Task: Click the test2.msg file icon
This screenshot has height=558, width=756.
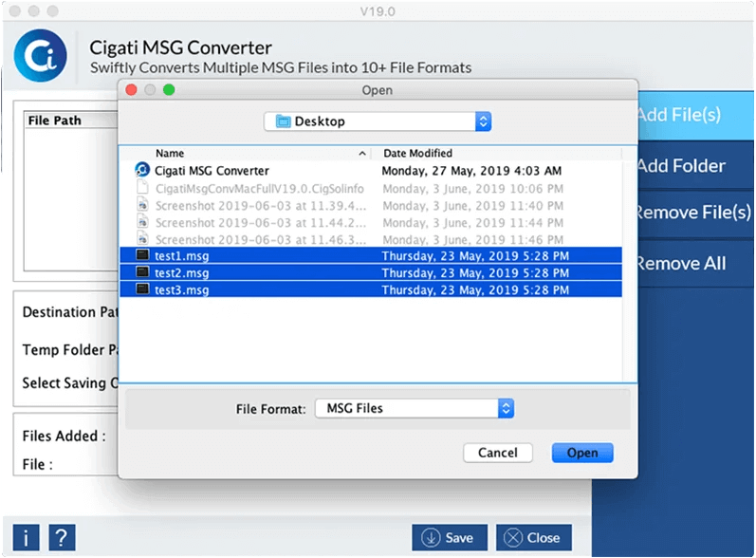Action: [142, 272]
